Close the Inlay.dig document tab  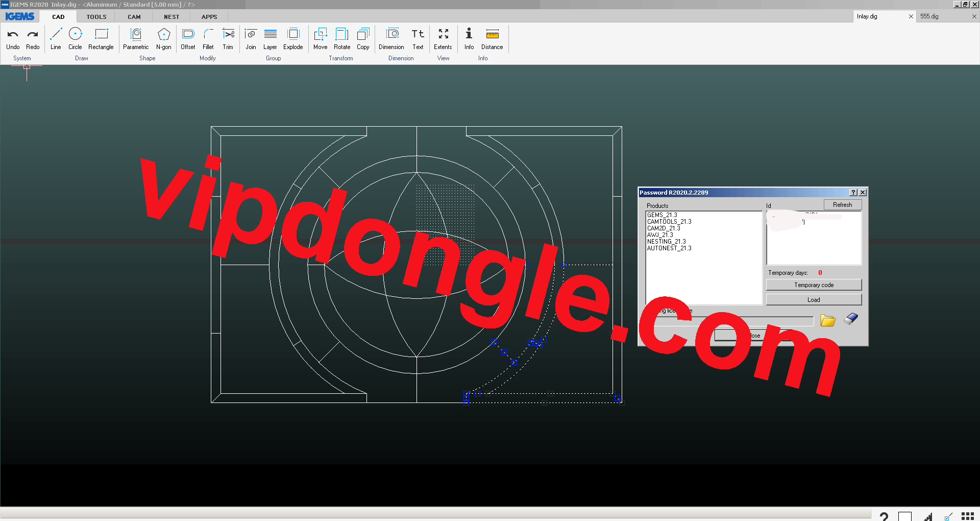[x=911, y=16]
